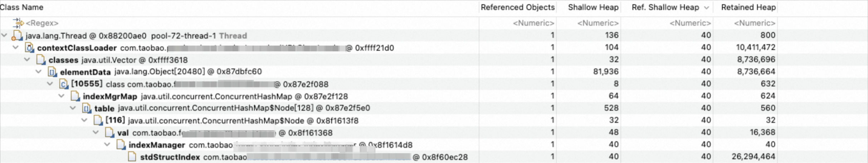The image size is (868, 163).
Task: Click the table Node array icon
Action: (x=87, y=108)
